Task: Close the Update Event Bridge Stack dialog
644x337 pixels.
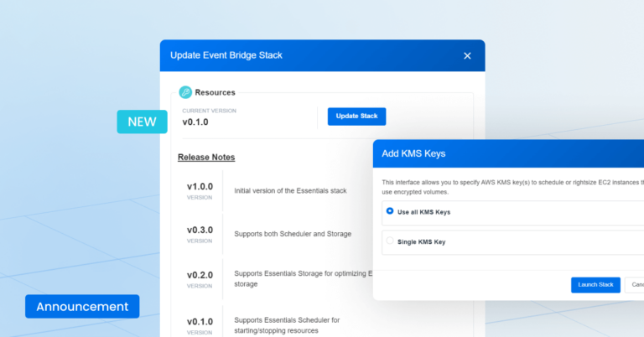Action: coord(467,56)
